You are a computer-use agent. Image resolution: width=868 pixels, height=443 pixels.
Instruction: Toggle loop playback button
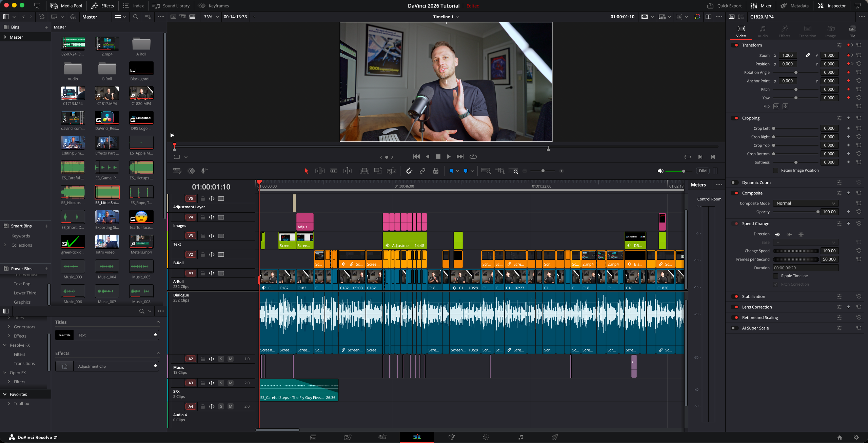click(x=473, y=156)
